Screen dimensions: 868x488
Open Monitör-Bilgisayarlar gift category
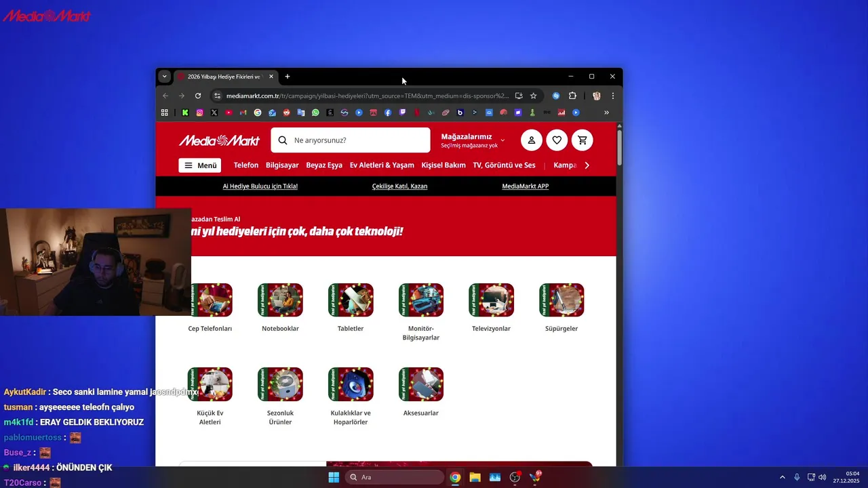tap(421, 312)
